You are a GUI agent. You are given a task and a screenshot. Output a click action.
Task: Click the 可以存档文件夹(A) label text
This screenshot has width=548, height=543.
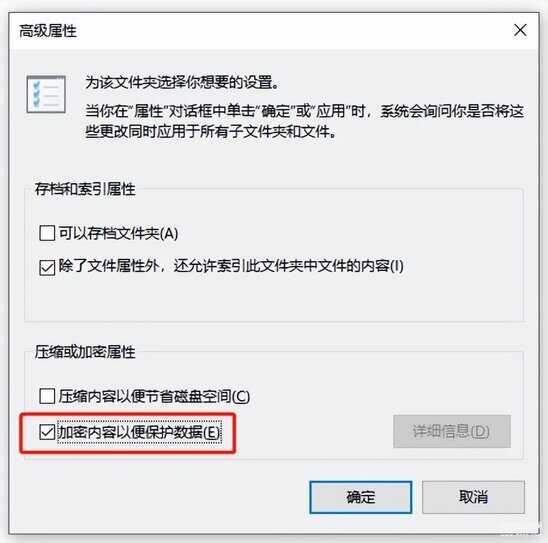[x=118, y=233]
